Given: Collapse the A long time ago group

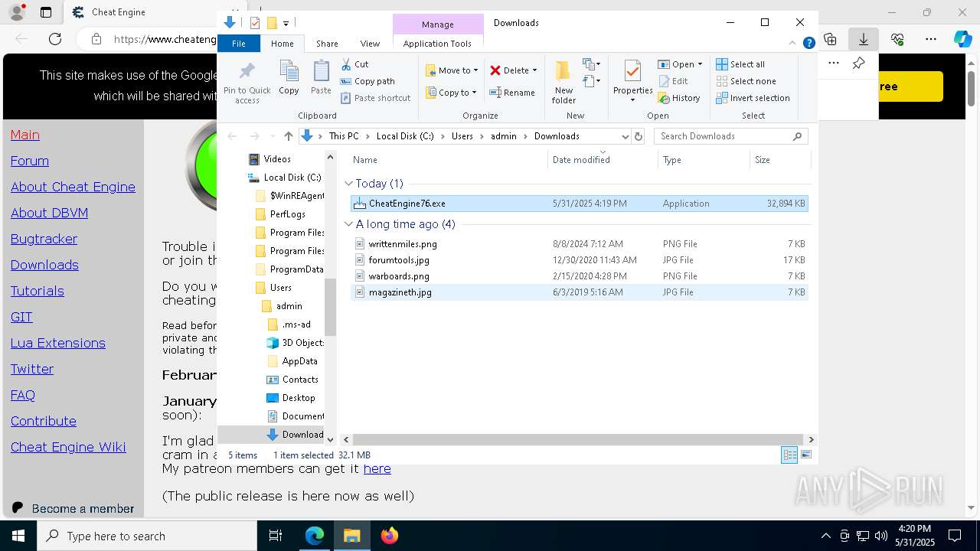Looking at the screenshot, I should [348, 224].
